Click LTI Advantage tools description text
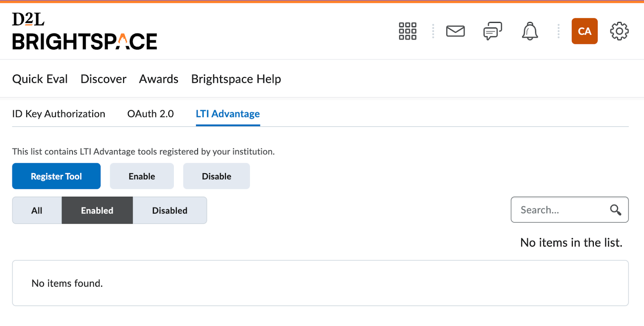644x326 pixels. 143,152
